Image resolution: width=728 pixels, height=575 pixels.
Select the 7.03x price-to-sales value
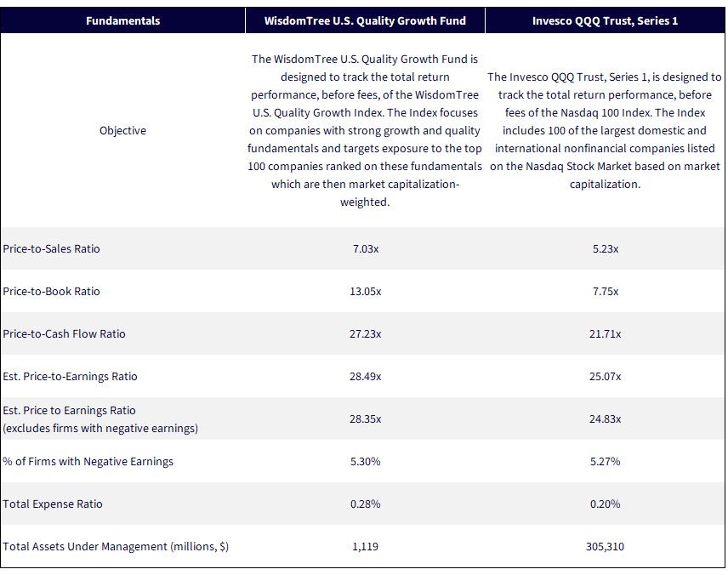pos(366,249)
